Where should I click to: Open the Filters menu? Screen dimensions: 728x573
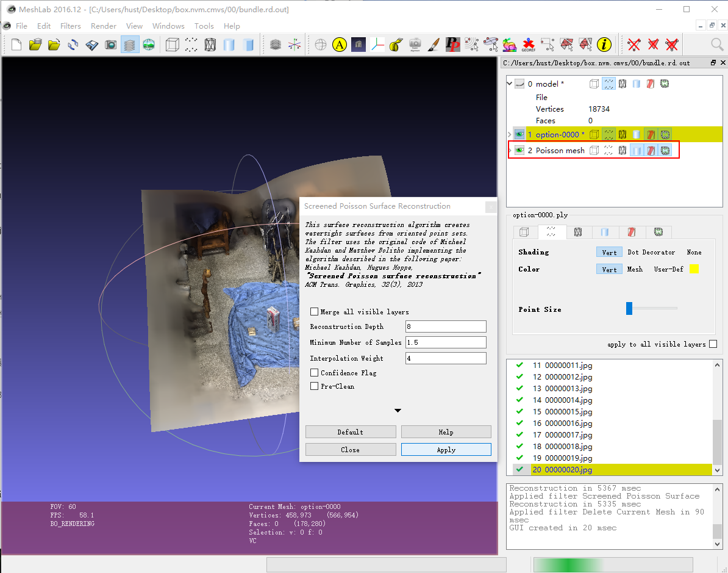tap(70, 26)
